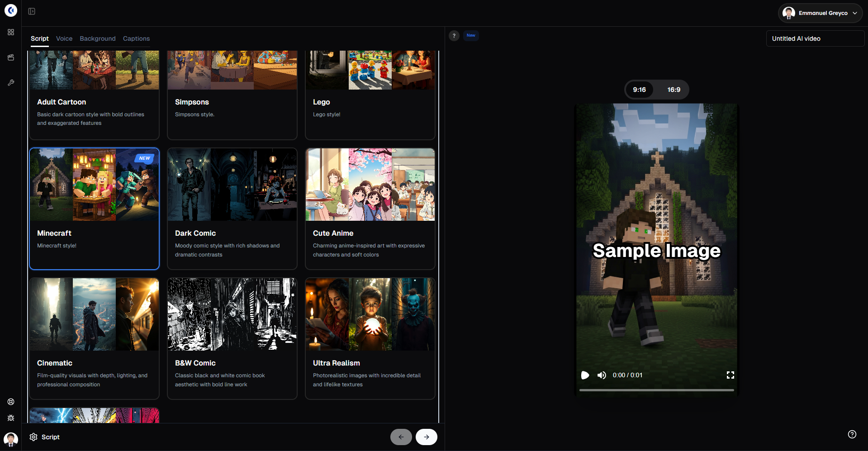Viewport: 868px width, 451px height.
Task: Click the bug report icon in the sidebar
Action: (11, 418)
